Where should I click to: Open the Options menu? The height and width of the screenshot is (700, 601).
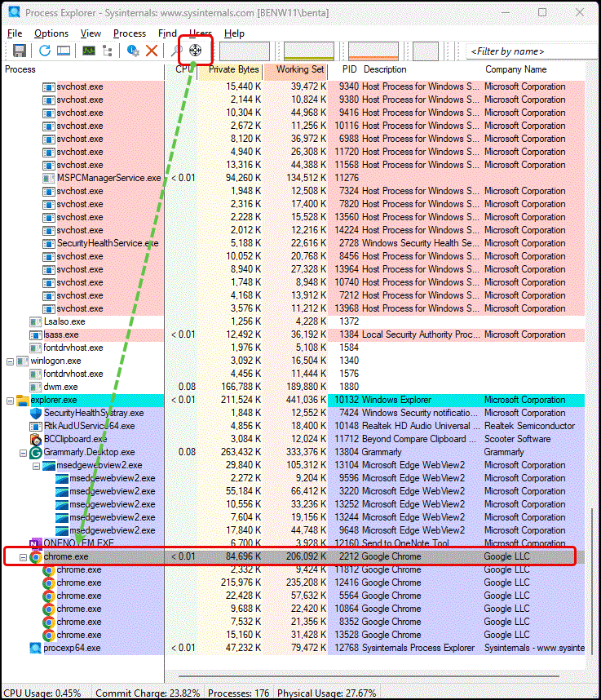click(51, 33)
